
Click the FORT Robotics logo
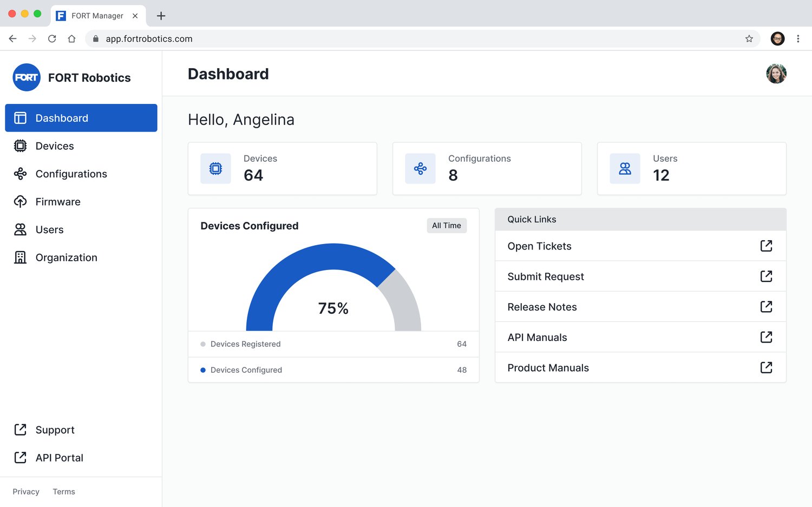[26, 77]
